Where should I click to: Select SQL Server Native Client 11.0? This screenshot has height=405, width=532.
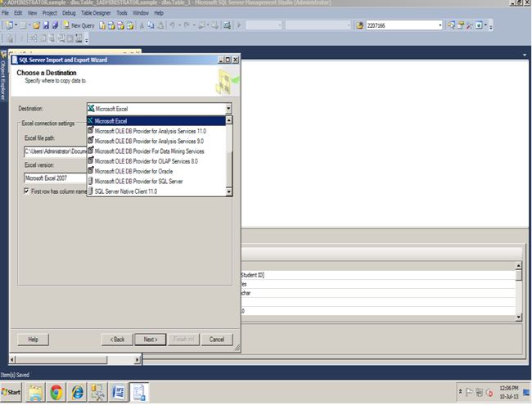(156, 191)
